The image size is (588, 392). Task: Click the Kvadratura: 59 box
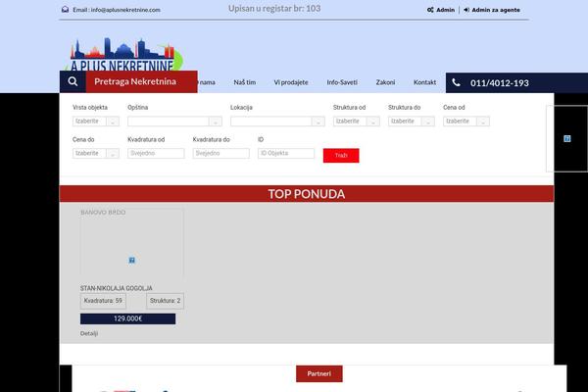click(103, 301)
